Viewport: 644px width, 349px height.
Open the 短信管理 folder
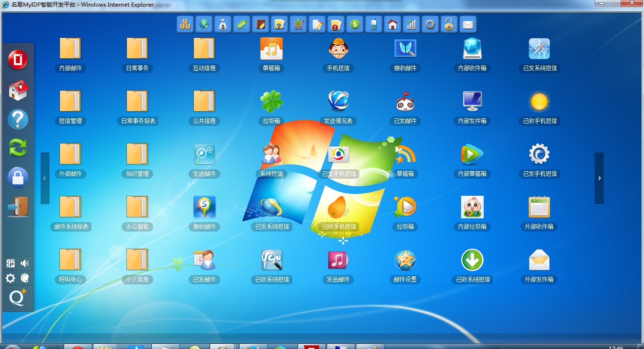tap(70, 101)
